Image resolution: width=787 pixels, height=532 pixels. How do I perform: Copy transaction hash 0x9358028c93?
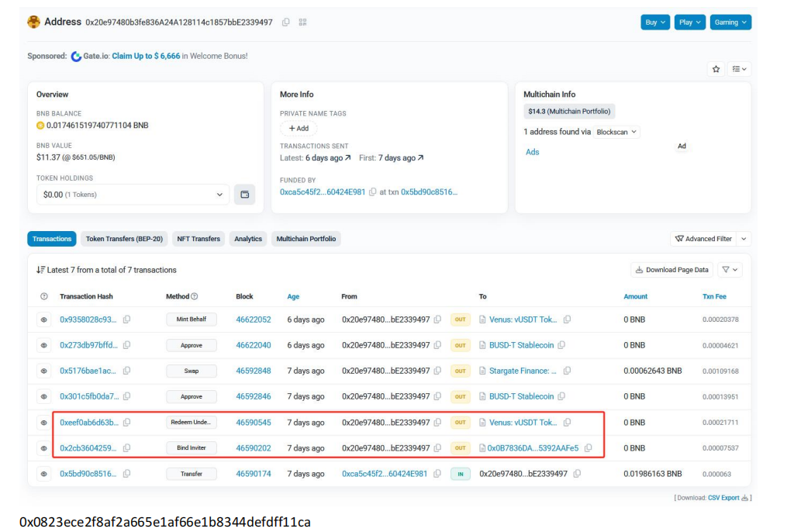126,320
